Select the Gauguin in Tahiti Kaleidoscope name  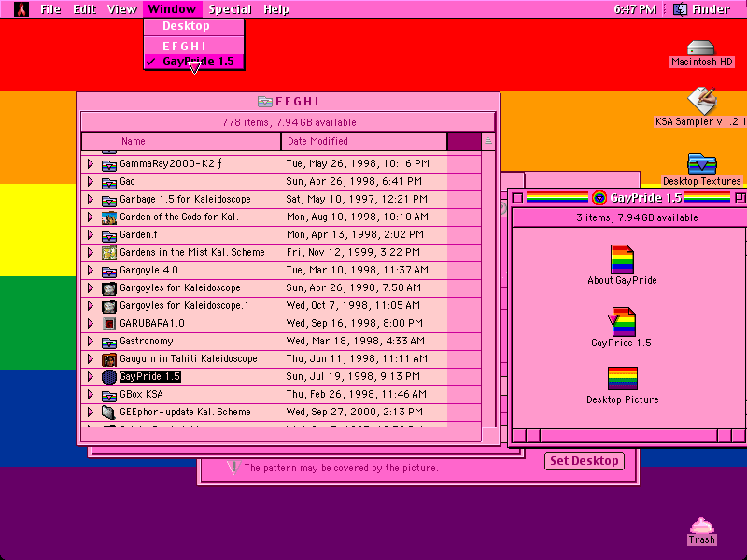pos(189,359)
